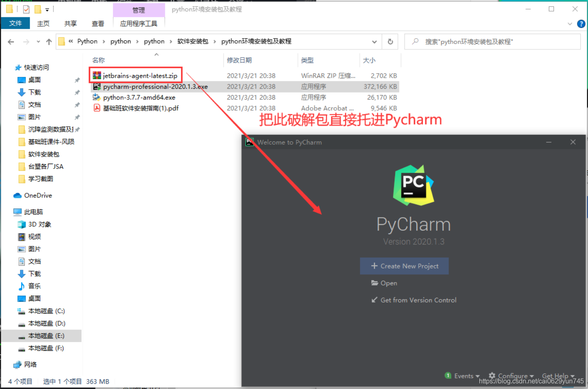Click the 管理 contextual tab
The width and height of the screenshot is (588, 389).
(139, 10)
